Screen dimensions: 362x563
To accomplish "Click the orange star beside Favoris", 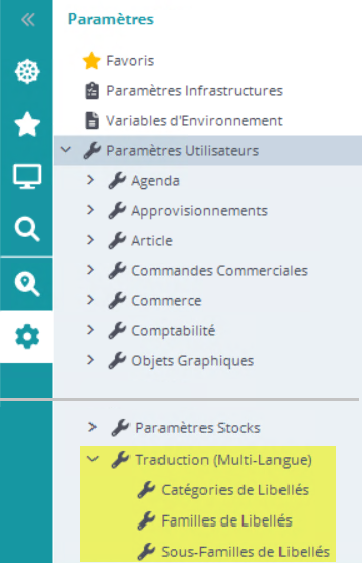I will tap(92, 61).
